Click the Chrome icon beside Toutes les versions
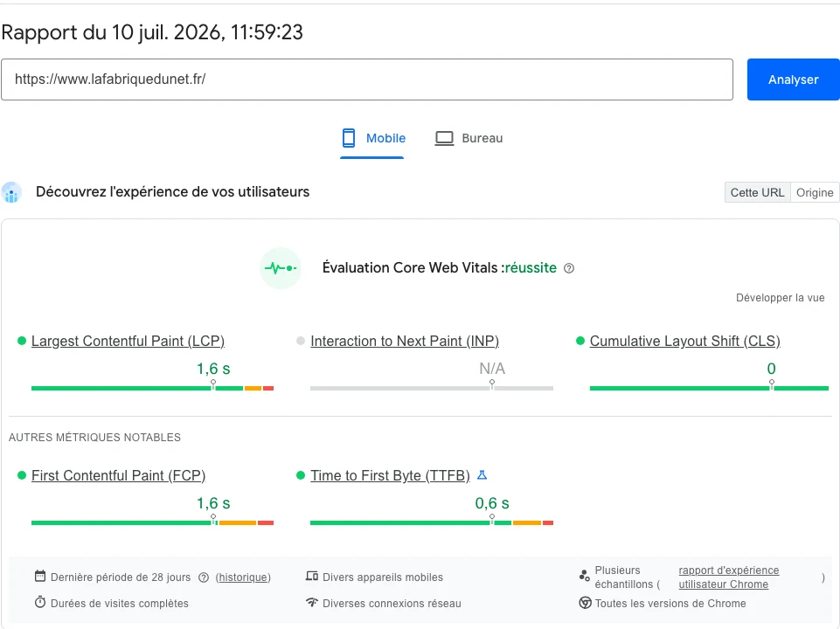 [585, 603]
